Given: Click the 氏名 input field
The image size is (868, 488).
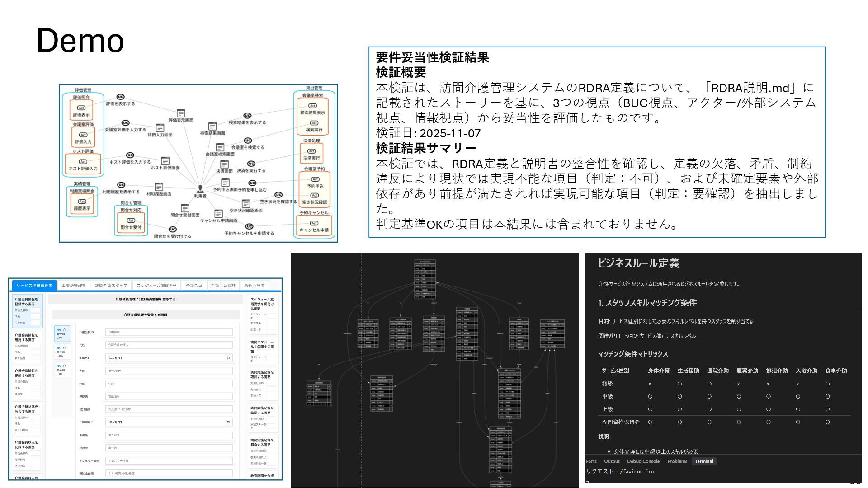Looking at the screenshot, I should (169, 345).
